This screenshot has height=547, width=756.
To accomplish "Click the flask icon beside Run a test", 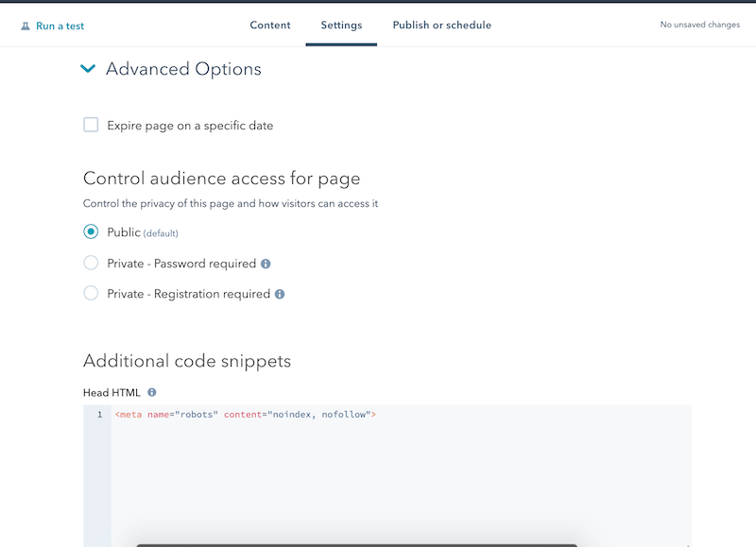I will point(26,26).
